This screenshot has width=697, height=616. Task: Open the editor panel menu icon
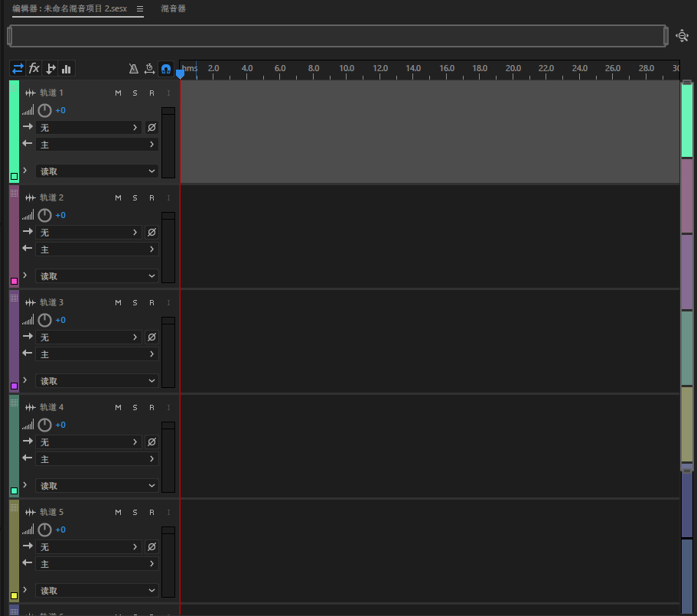point(140,9)
